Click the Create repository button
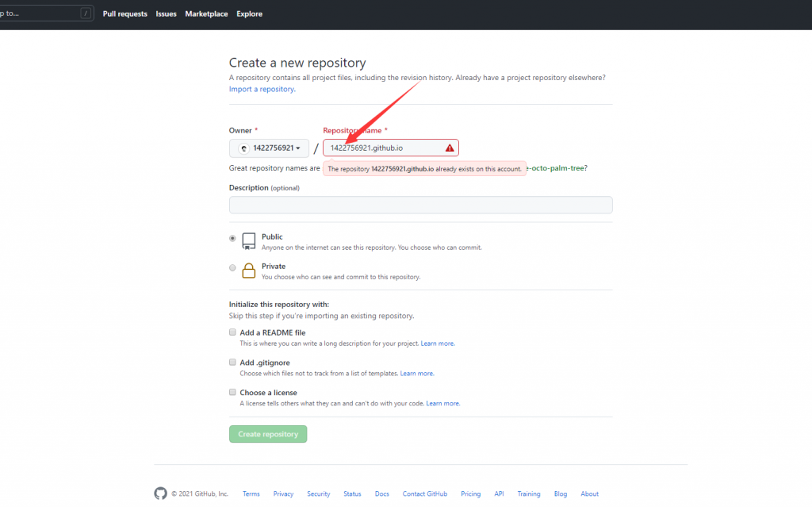The height and width of the screenshot is (507, 812). [268, 434]
